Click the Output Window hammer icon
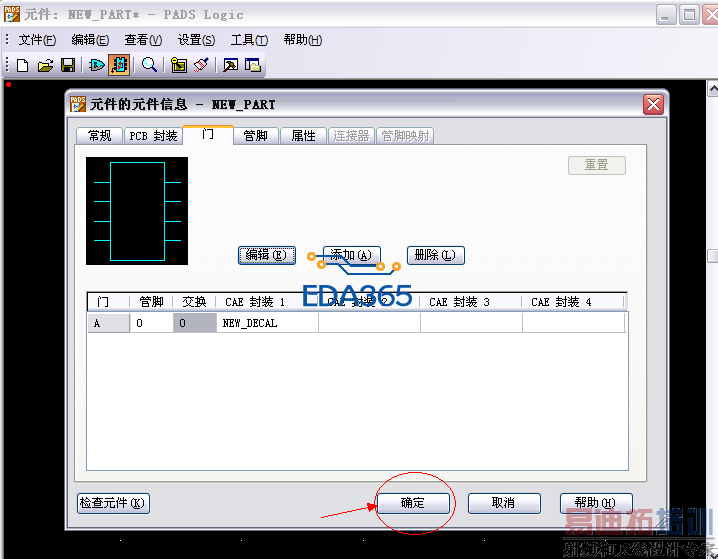This screenshot has height=559, width=718. point(230,65)
